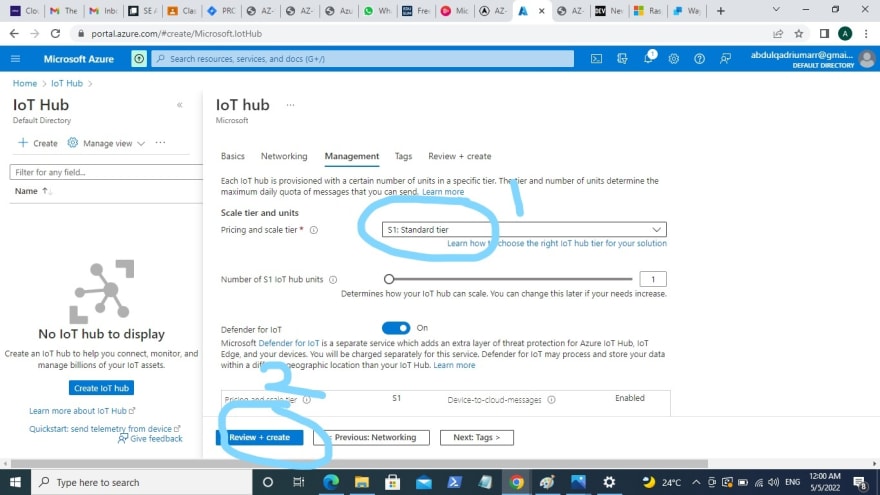Click Windows taskbar search box

click(141, 482)
